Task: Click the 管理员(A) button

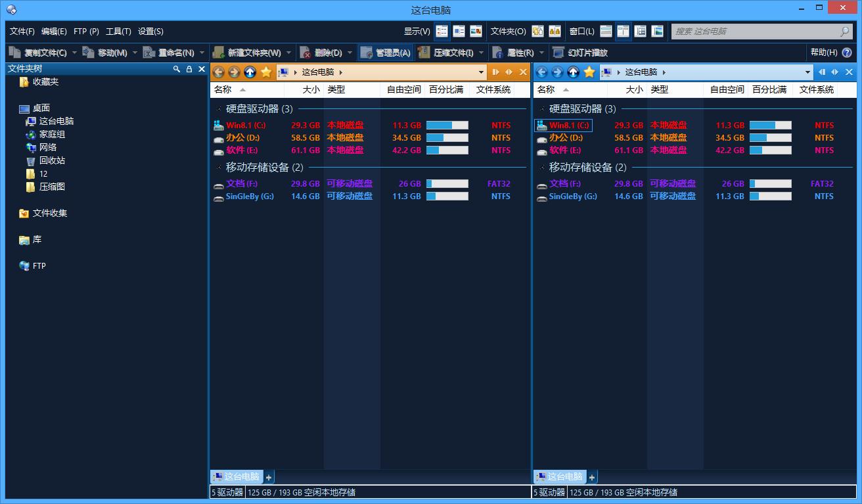Action: coord(386,53)
